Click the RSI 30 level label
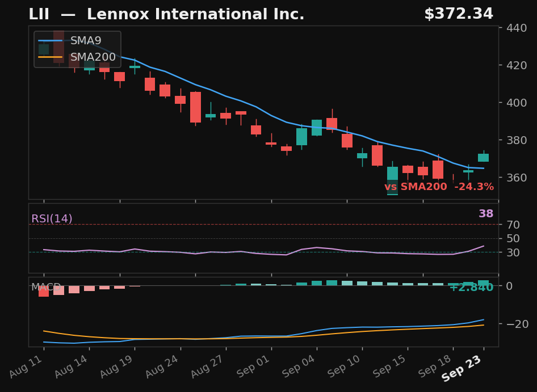 513,252
